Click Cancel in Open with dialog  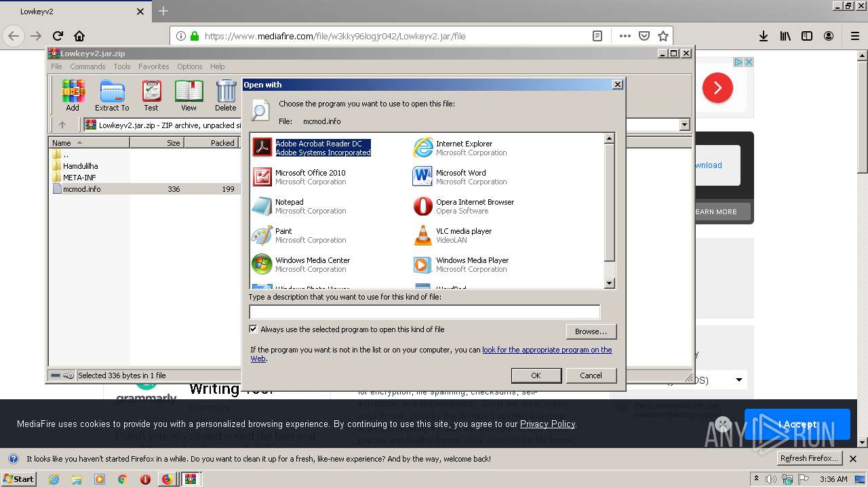591,375
